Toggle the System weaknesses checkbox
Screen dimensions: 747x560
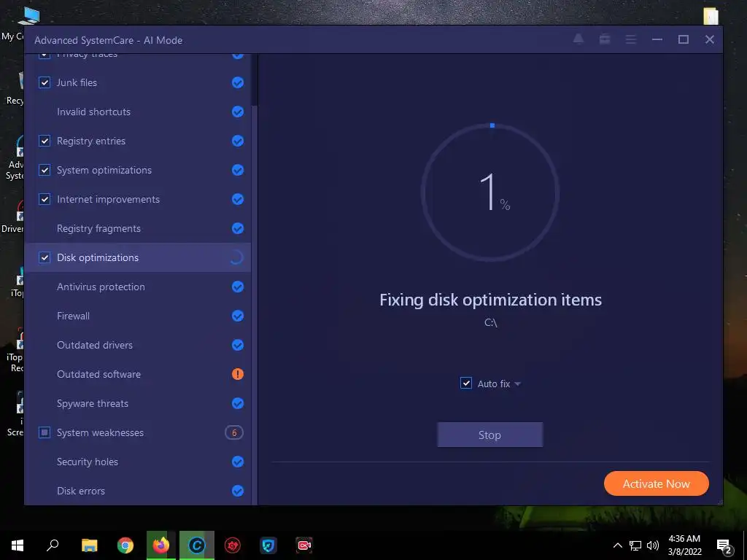pyautogui.click(x=44, y=432)
